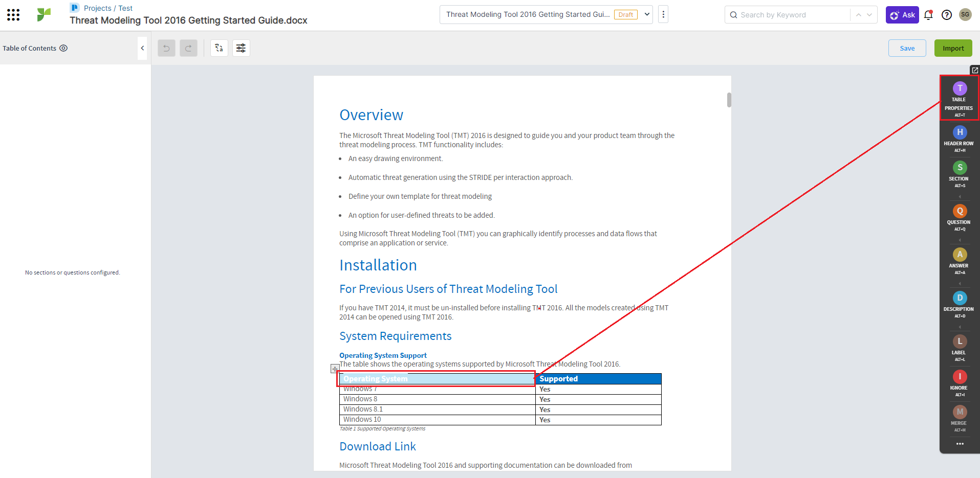Click the Operating System header cell
This screenshot has height=478, width=980.
pos(437,379)
